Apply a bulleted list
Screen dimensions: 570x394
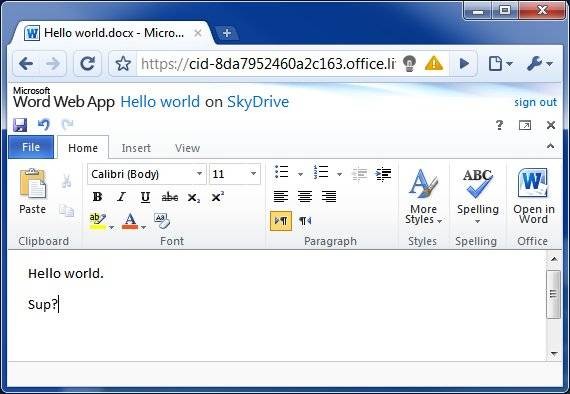coord(282,172)
